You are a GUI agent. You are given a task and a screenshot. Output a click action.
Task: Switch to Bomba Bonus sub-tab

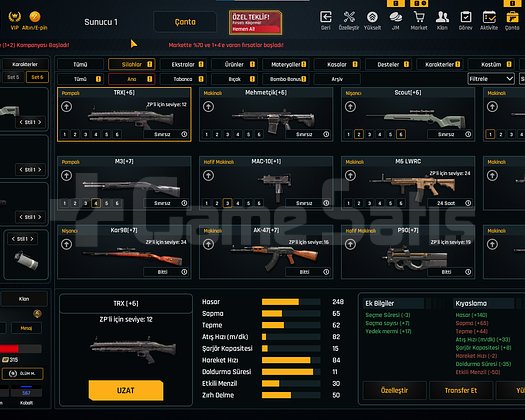point(286,79)
